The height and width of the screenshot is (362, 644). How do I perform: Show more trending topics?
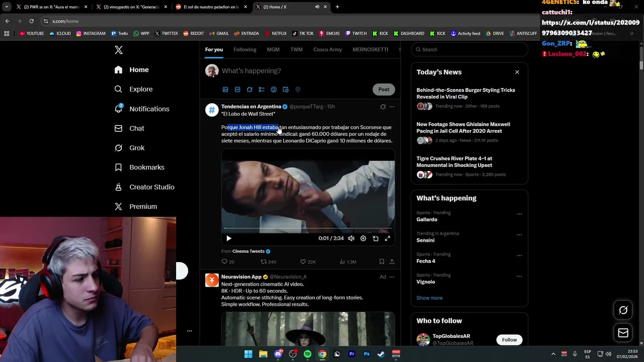click(430, 298)
